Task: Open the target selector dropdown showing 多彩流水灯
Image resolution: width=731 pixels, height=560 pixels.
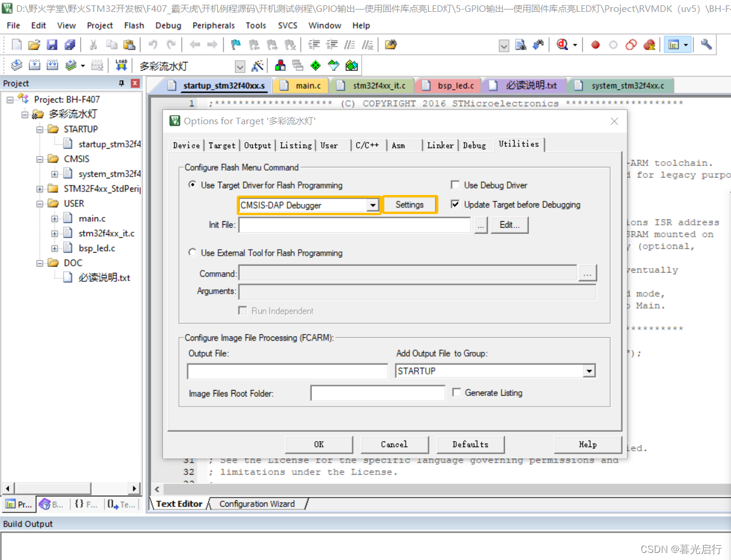Action: pyautogui.click(x=240, y=66)
